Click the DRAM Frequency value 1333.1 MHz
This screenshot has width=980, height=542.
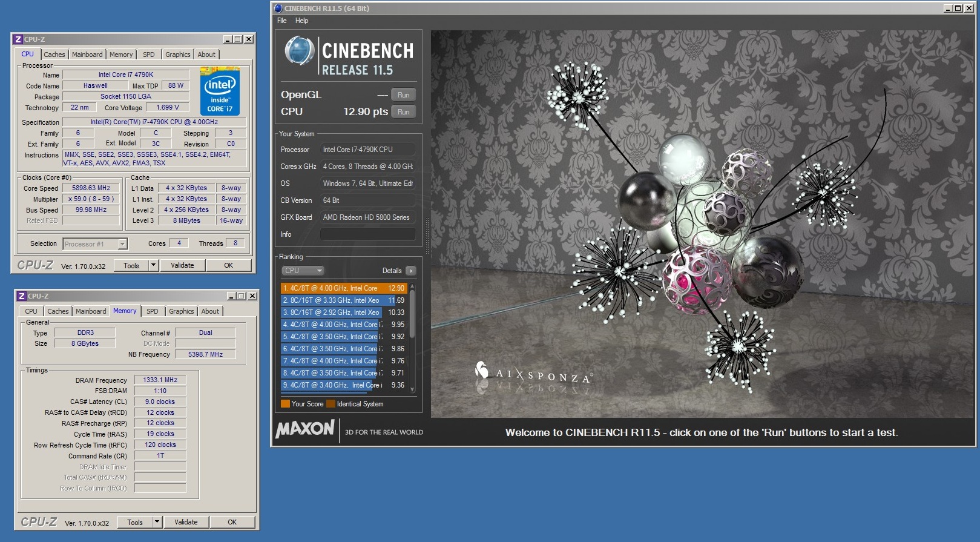[160, 380]
